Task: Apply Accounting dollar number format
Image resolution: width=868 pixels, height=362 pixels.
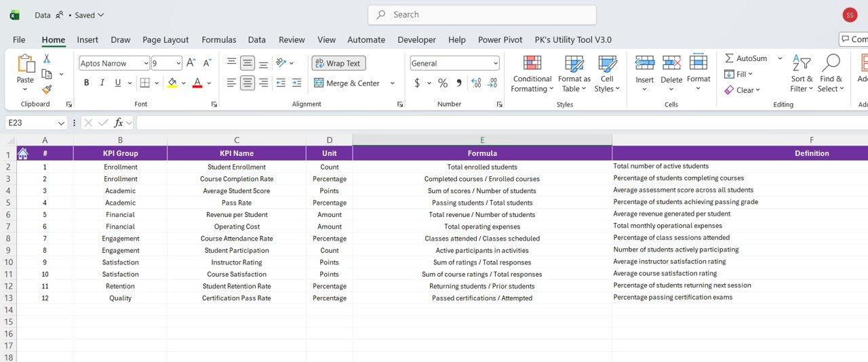Action: point(417,83)
